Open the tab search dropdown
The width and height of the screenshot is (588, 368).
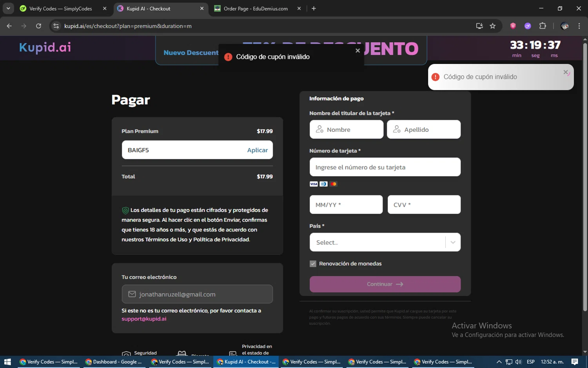point(8,9)
